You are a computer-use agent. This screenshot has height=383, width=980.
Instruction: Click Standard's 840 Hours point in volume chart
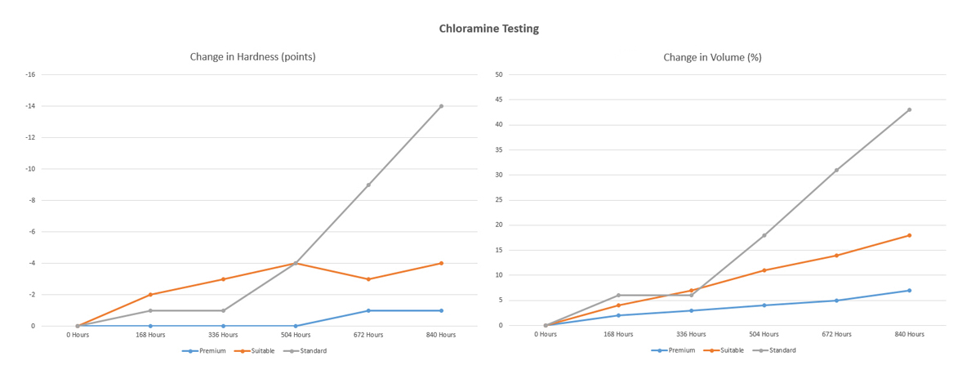[x=909, y=110]
